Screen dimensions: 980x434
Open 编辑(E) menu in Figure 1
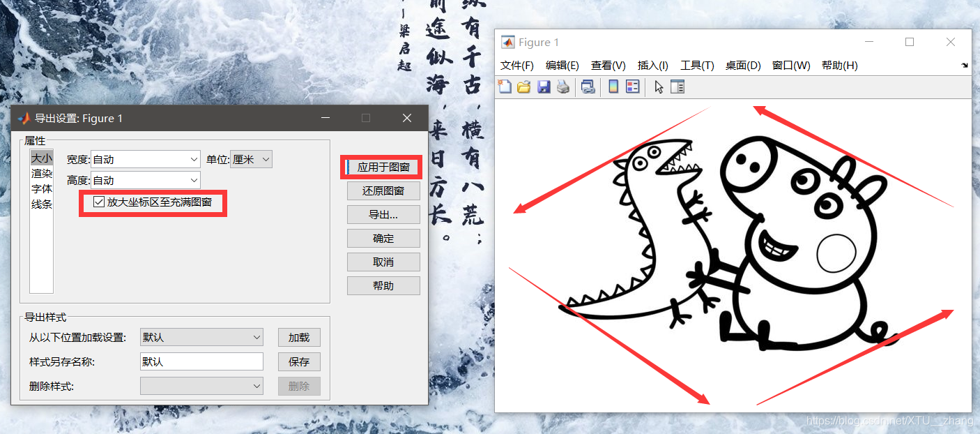point(562,65)
